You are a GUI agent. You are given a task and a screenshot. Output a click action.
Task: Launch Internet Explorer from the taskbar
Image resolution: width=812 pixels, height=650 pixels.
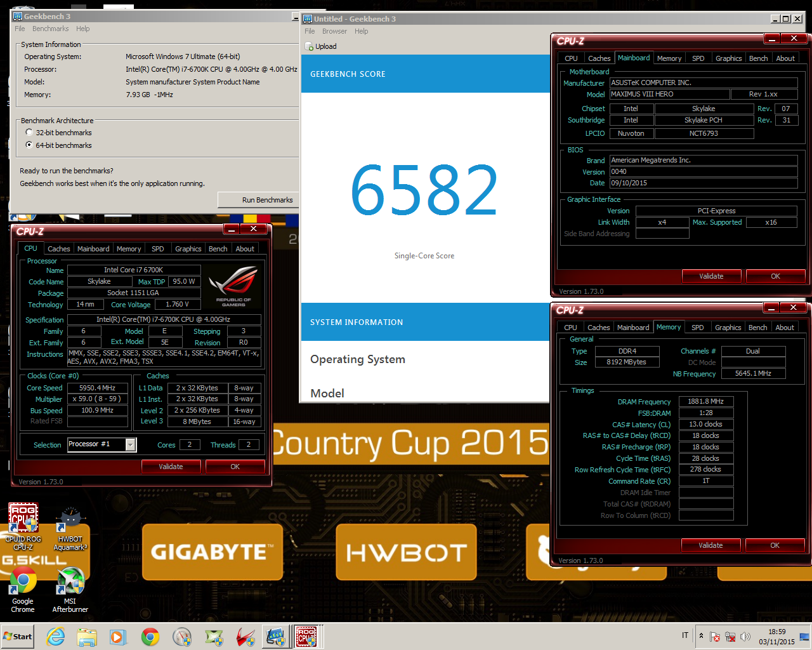pos(56,637)
